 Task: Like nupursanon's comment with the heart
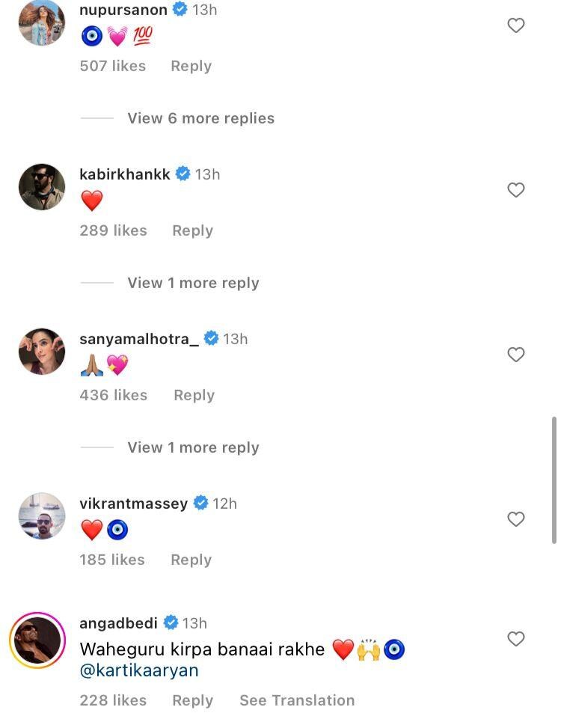pos(516,25)
